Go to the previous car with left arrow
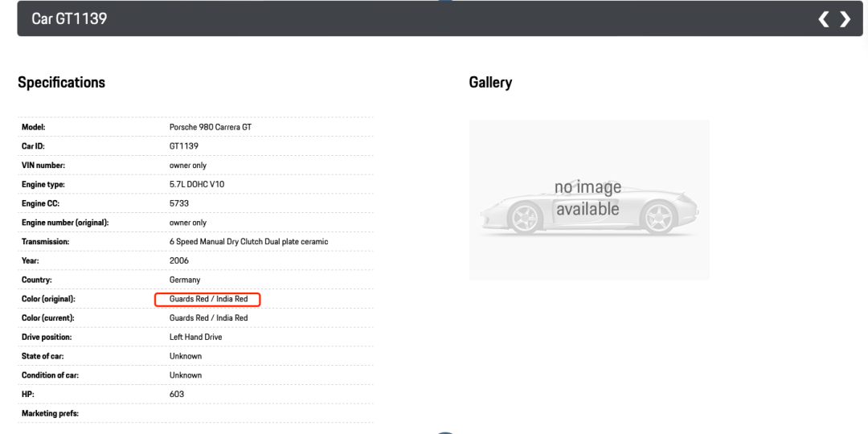This screenshot has height=434, width=868. [824, 19]
